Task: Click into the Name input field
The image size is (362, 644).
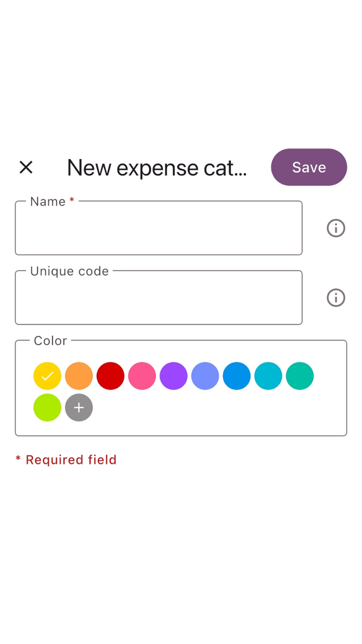Action: [158, 228]
